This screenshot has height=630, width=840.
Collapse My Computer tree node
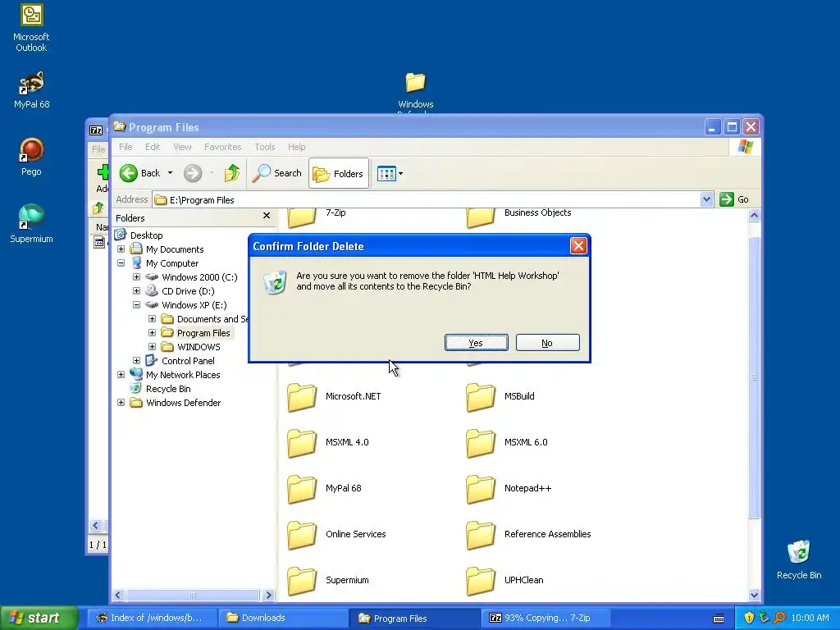tap(121, 263)
